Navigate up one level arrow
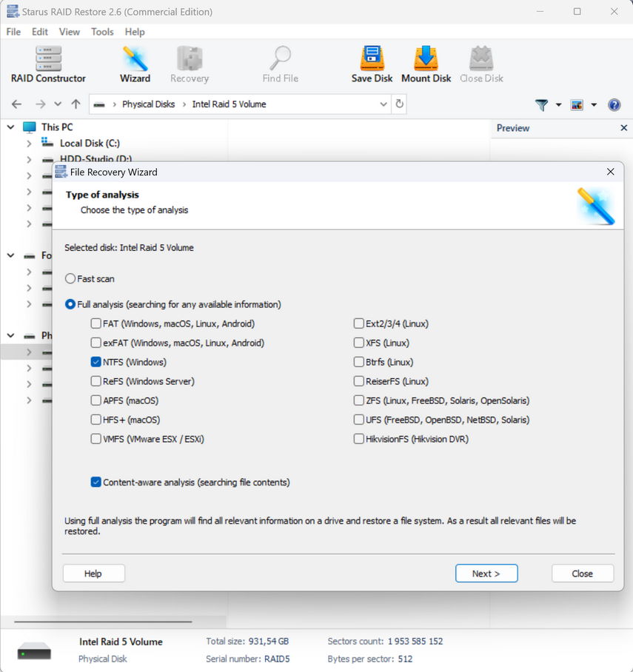 point(76,104)
